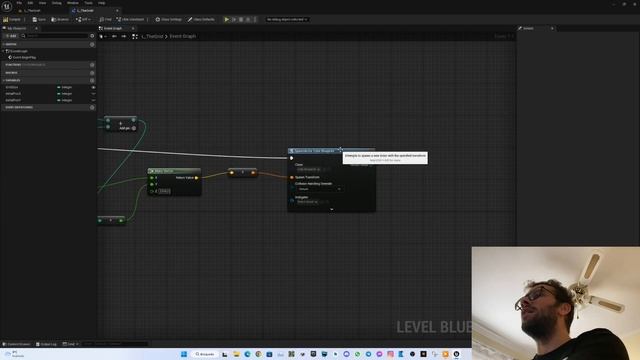The image size is (640, 360).
Task: Click Add pin on the add node
Action: (x=127, y=128)
